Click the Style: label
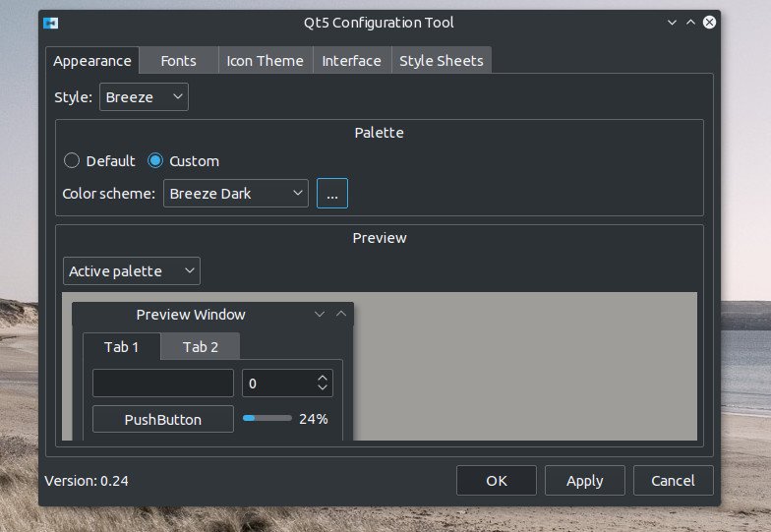Screen dimensions: 771x532 tap(73, 96)
